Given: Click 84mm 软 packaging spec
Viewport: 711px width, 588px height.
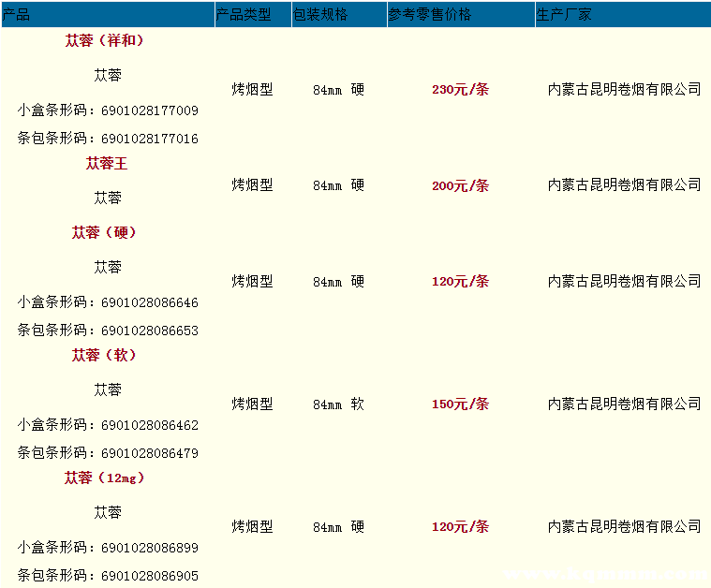Looking at the screenshot, I should point(339,404).
